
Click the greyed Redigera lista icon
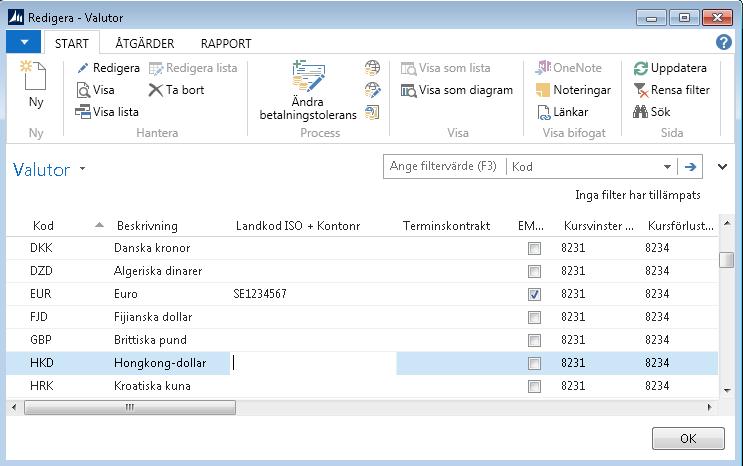tap(156, 69)
